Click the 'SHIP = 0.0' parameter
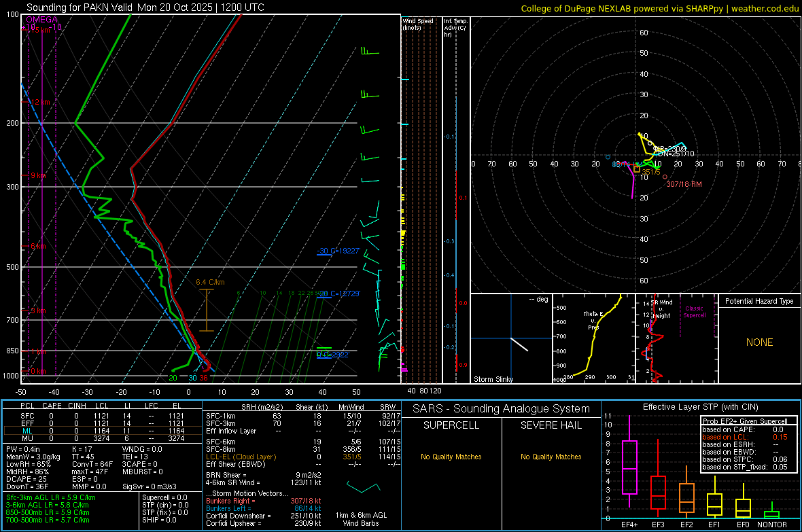 coord(159,520)
